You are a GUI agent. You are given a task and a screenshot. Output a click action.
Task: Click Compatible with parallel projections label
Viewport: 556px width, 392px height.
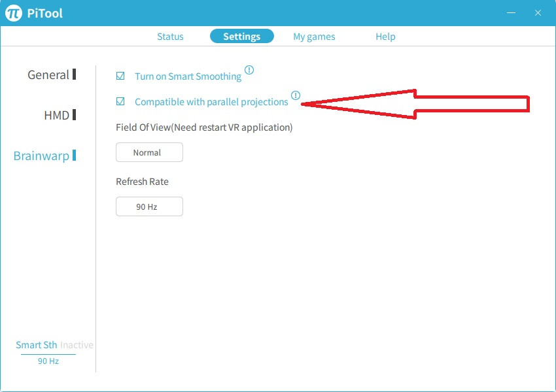point(211,102)
